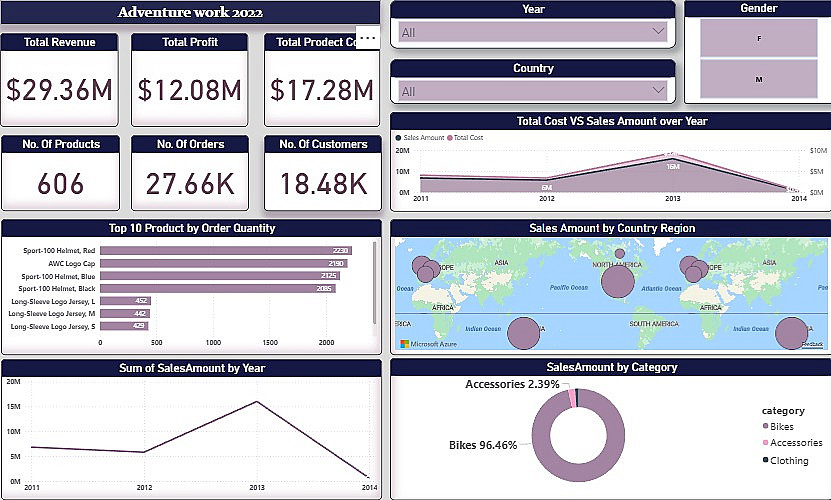Click the 16M data label in area chart

673,166
